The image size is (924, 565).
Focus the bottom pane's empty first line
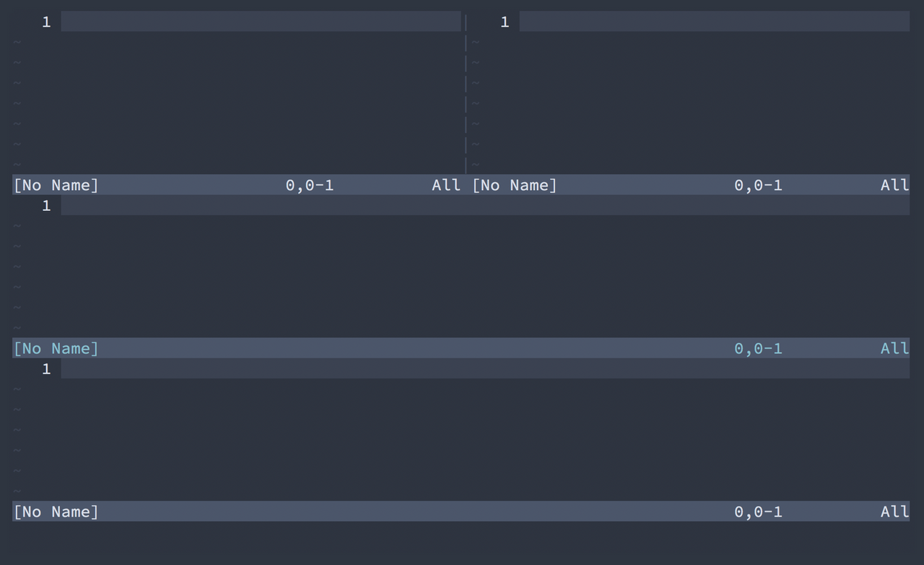pyautogui.click(x=484, y=369)
